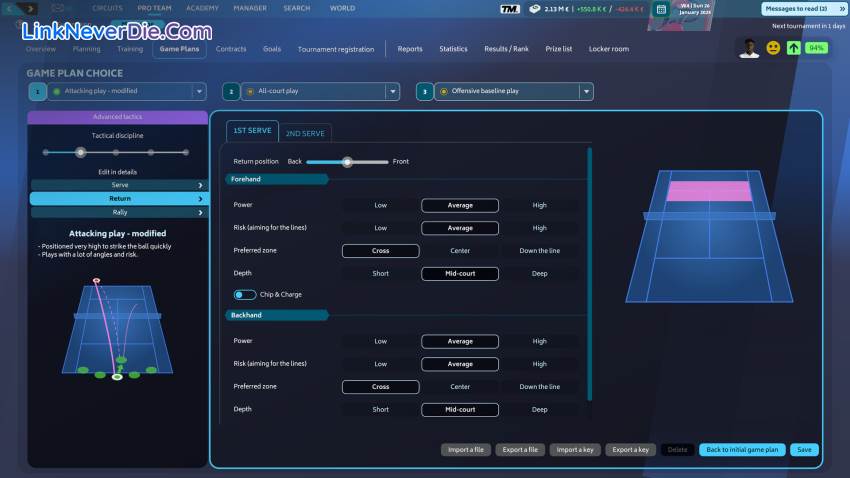This screenshot has width=850, height=478.
Task: Switch to the 2nd Serve tab
Action: [x=305, y=133]
